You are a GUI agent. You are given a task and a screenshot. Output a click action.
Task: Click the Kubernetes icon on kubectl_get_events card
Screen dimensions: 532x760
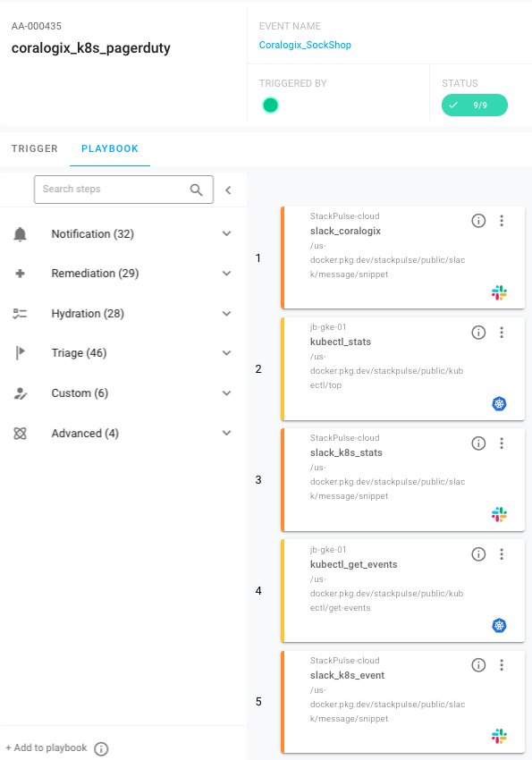[x=499, y=625]
